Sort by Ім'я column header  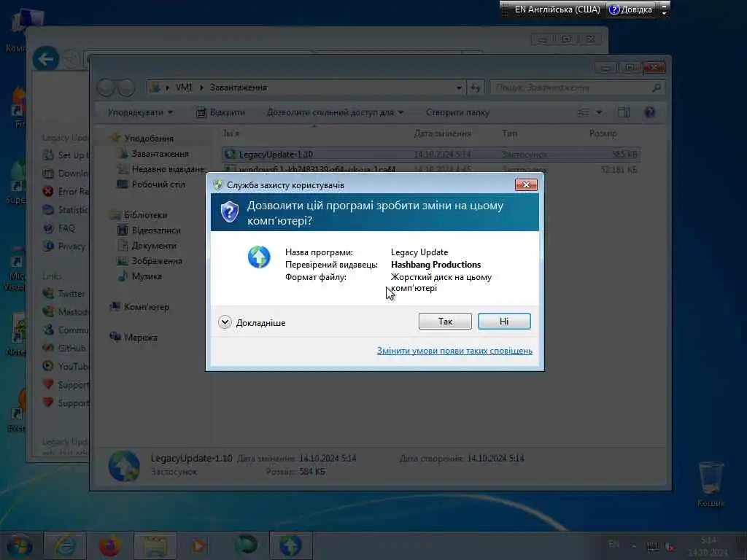tap(231, 133)
